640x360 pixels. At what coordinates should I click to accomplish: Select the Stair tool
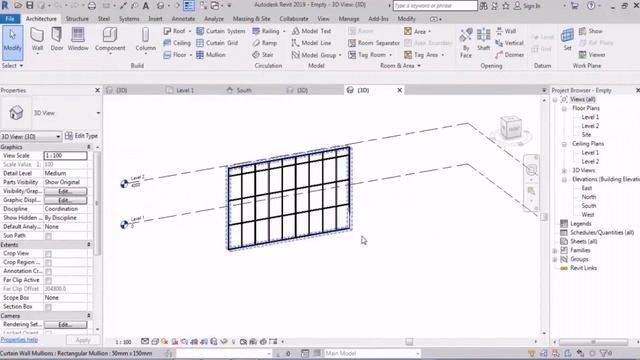click(262, 55)
